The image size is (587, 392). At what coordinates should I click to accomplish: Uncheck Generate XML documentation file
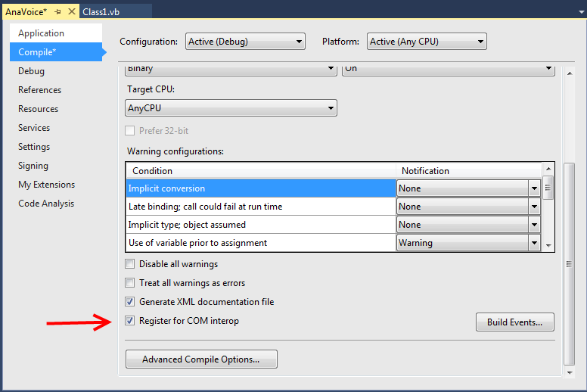coord(130,301)
